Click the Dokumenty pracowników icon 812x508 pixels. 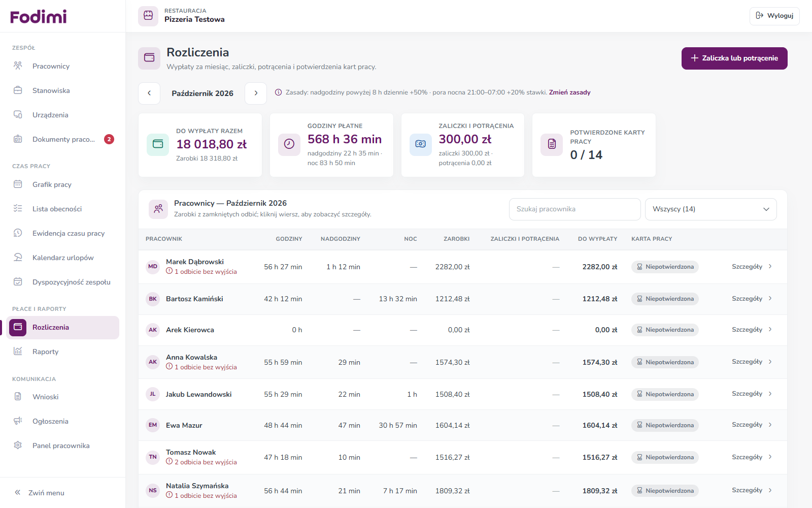coord(18,139)
